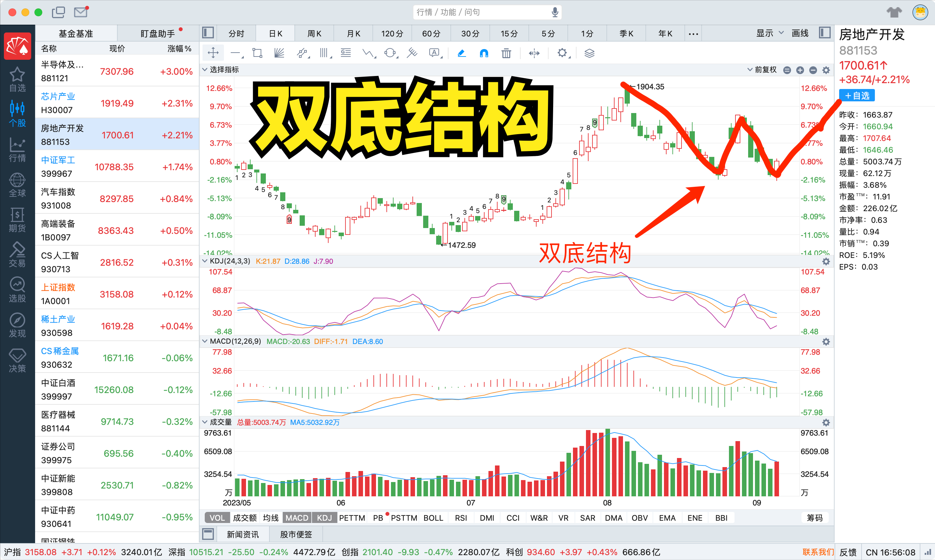Enable the BOLL indicator
This screenshot has width=935, height=560.
[x=433, y=518]
